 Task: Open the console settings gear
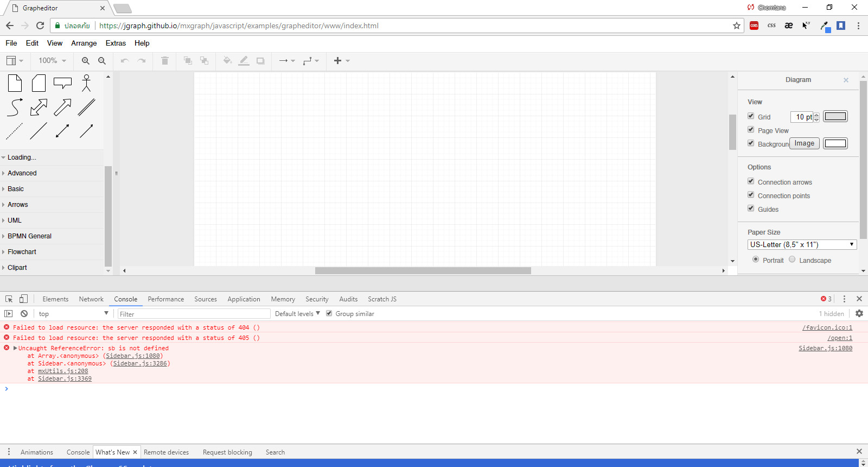pos(859,313)
